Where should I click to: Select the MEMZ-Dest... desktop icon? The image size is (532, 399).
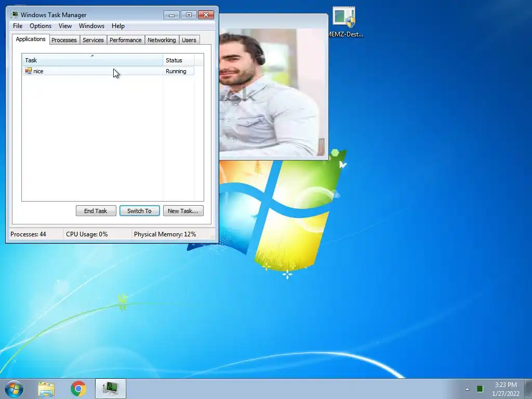[344, 22]
